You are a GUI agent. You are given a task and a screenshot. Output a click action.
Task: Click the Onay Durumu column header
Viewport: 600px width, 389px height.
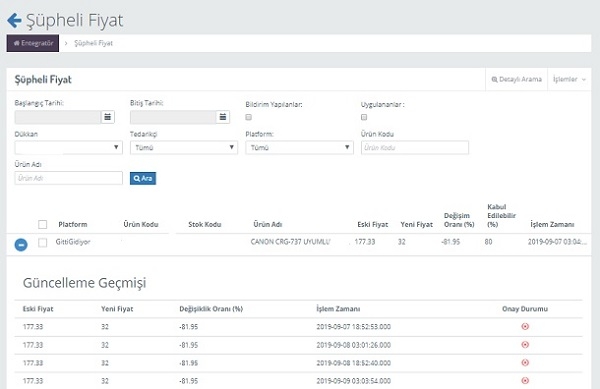click(525, 309)
